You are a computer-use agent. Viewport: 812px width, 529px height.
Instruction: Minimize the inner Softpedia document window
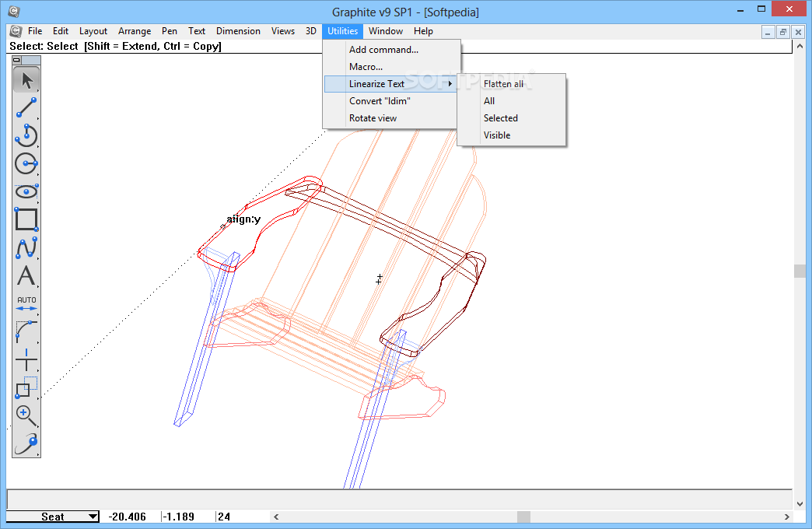(768, 32)
